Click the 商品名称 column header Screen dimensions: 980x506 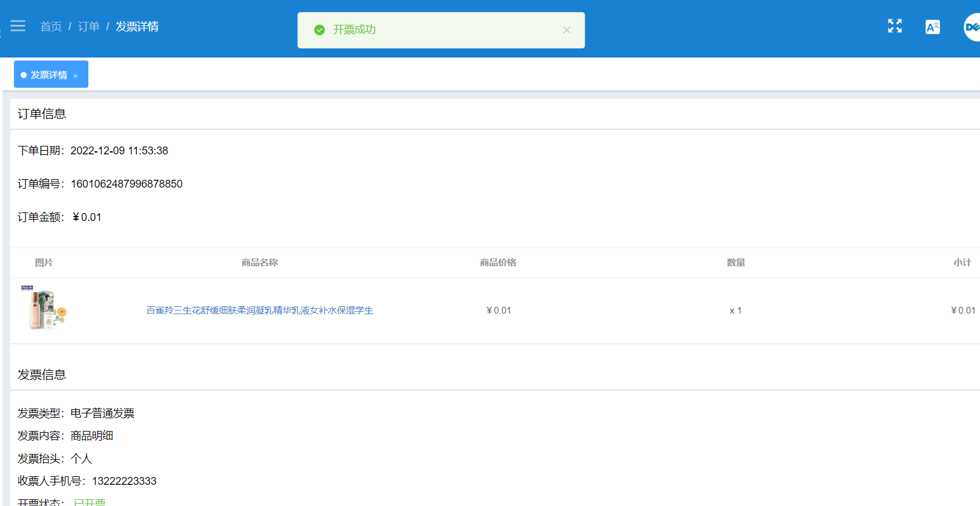(260, 263)
